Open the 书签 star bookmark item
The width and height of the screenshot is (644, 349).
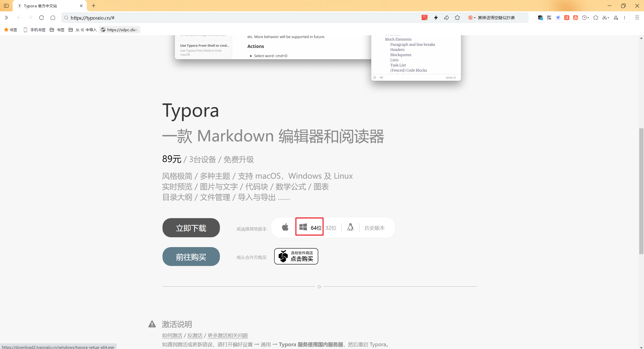point(11,30)
